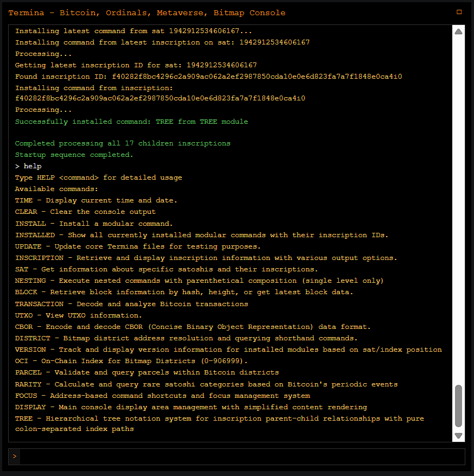This screenshot has width=474, height=476.
Task: Click the INSCRIPTION command description
Action: (206, 258)
